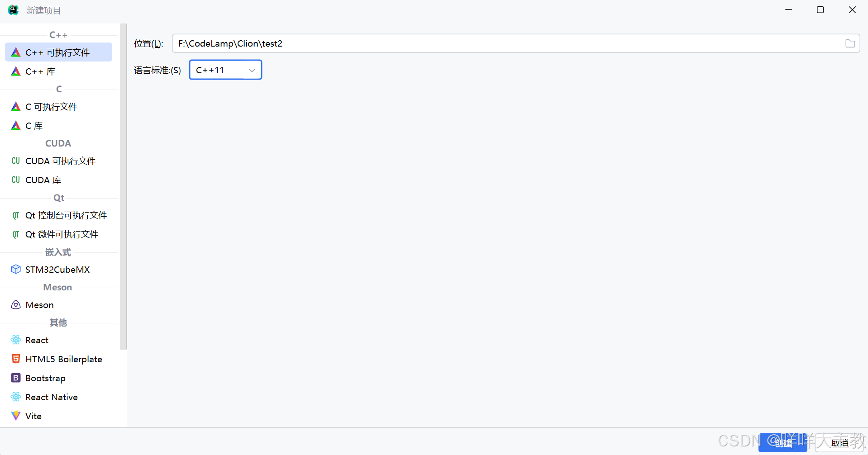
Task: Click the CLion app icon in title bar
Action: [x=14, y=10]
